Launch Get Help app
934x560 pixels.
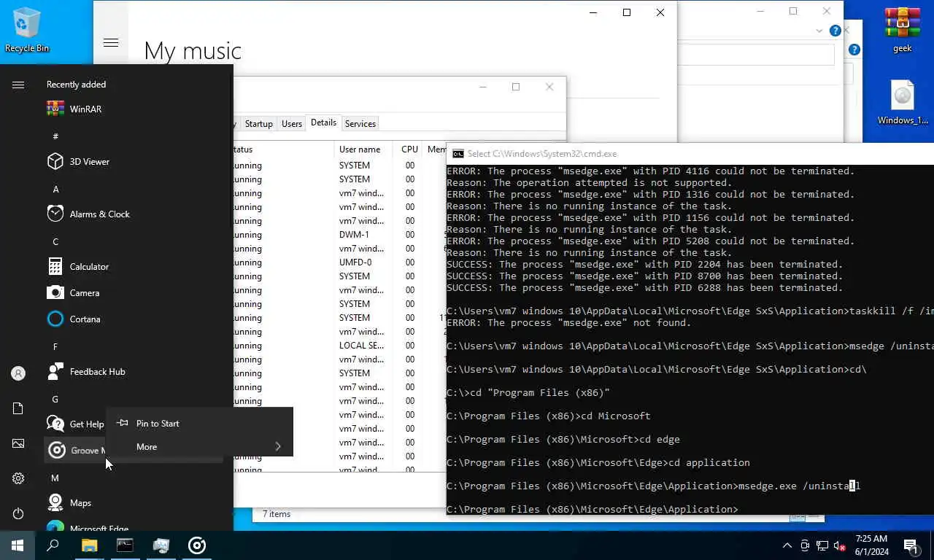(75, 424)
